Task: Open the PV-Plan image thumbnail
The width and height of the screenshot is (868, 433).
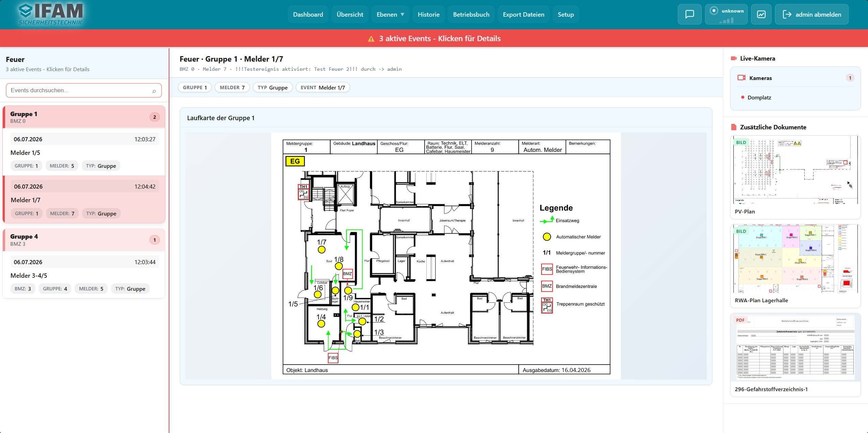Action: click(795, 170)
